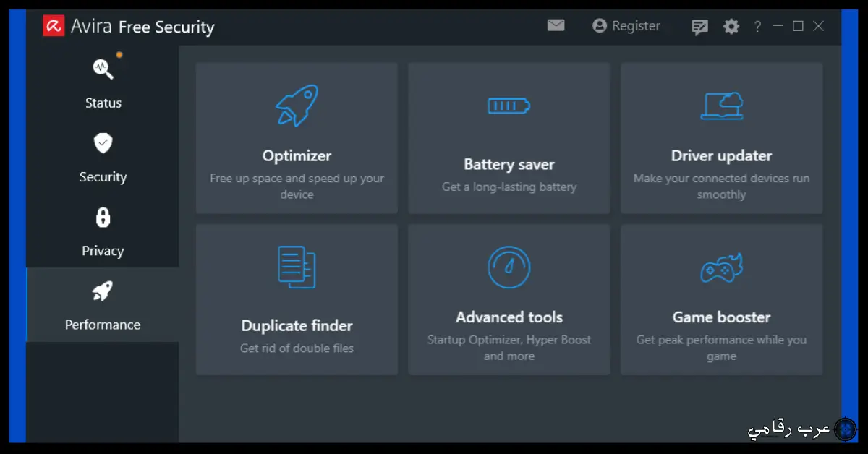Click the Driver updater laptop icon
The image size is (868, 454).
pos(721,106)
